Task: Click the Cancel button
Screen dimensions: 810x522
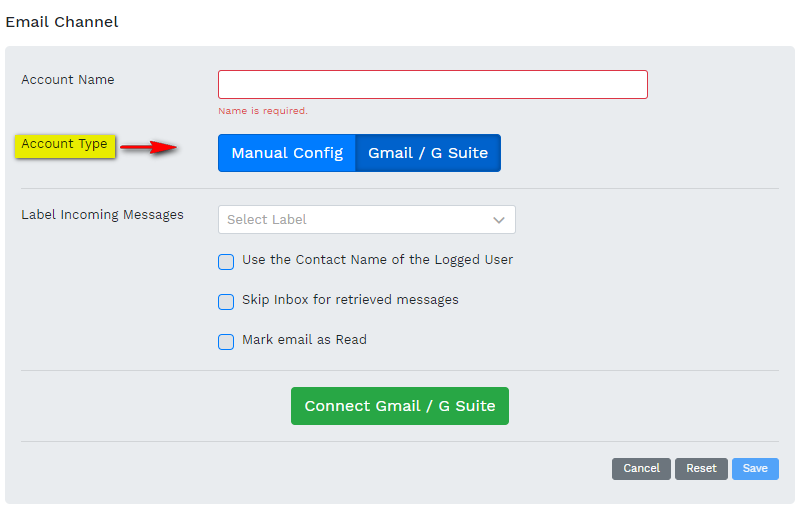Action: [x=641, y=468]
